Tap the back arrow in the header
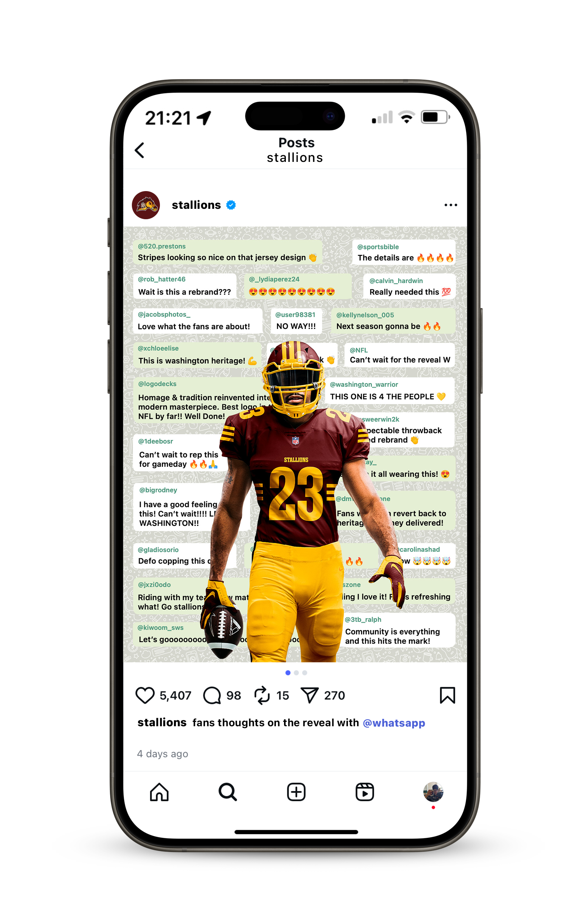Image resolution: width=588 pixels, height=914 pixels. click(139, 150)
